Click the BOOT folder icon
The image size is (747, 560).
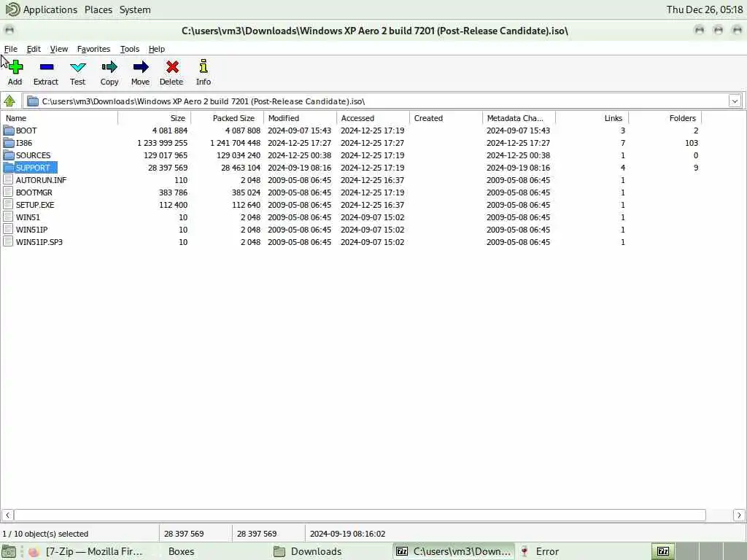click(x=9, y=131)
